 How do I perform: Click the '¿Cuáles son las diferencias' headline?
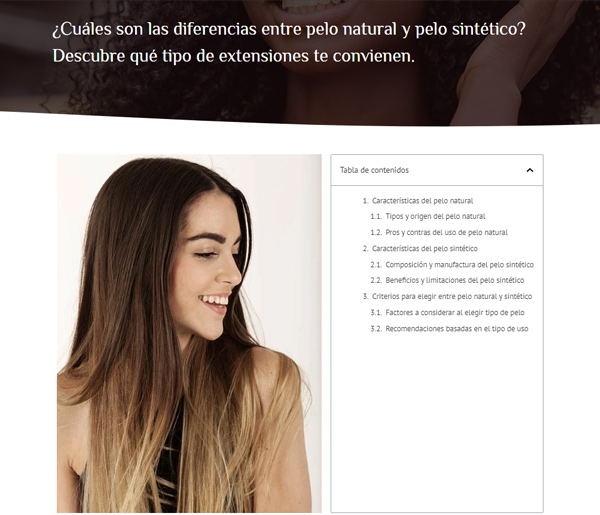[x=289, y=29]
